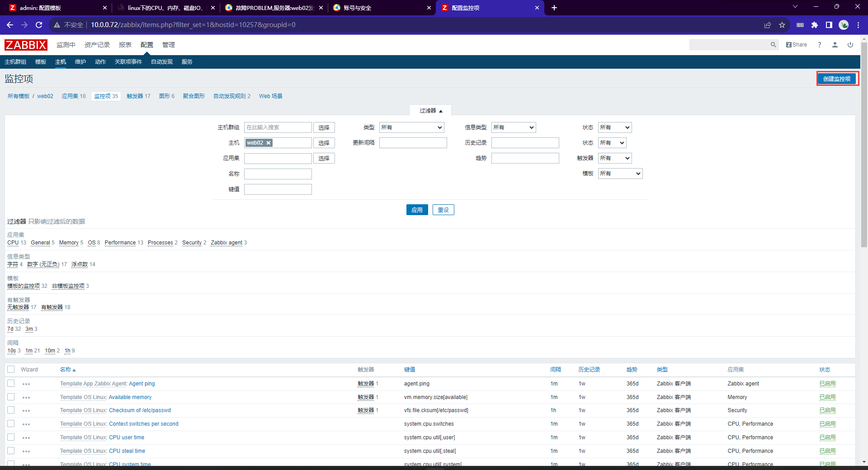Viewport: 868px width, 470px height.
Task: Open the second 状态 dropdown
Action: point(612,143)
